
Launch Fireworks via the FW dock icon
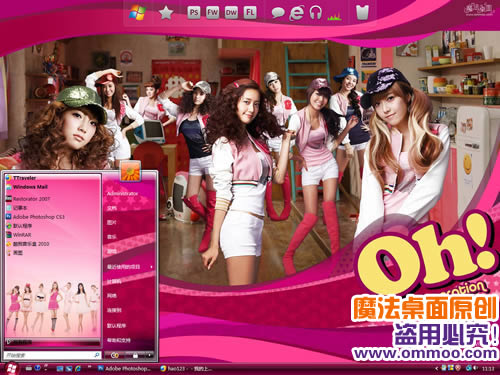212,13
